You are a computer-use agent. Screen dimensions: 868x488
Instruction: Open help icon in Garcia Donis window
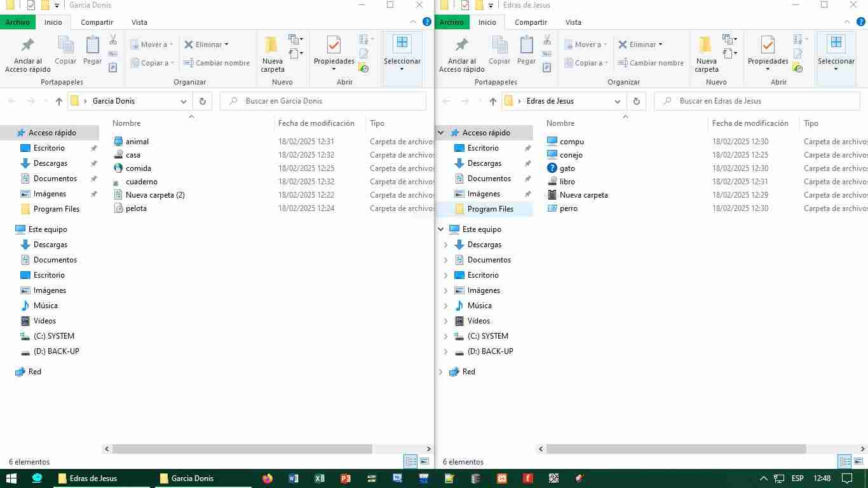427,22
